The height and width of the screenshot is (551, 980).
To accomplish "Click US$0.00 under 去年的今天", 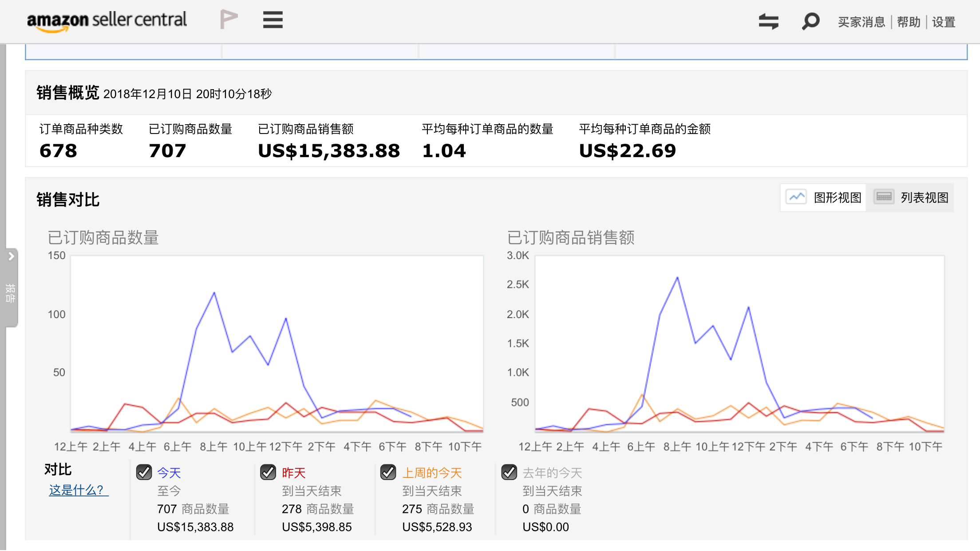I will (x=545, y=527).
